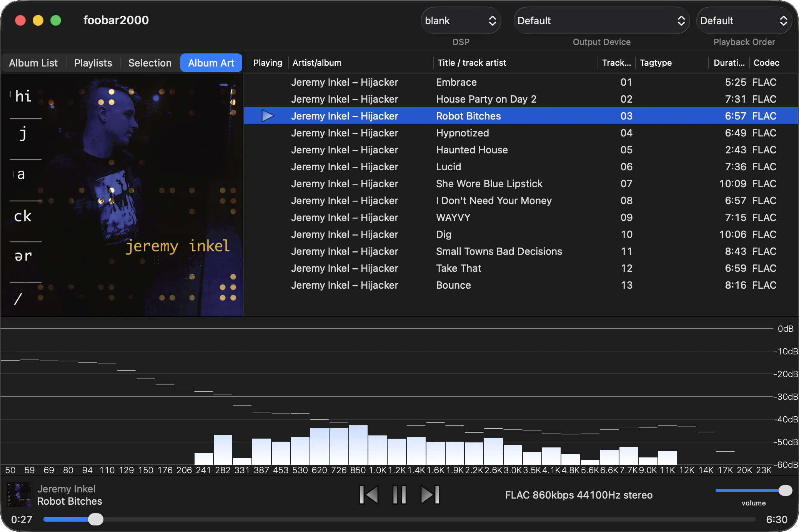Click the Title / track artist column header

pyautogui.click(x=472, y=63)
